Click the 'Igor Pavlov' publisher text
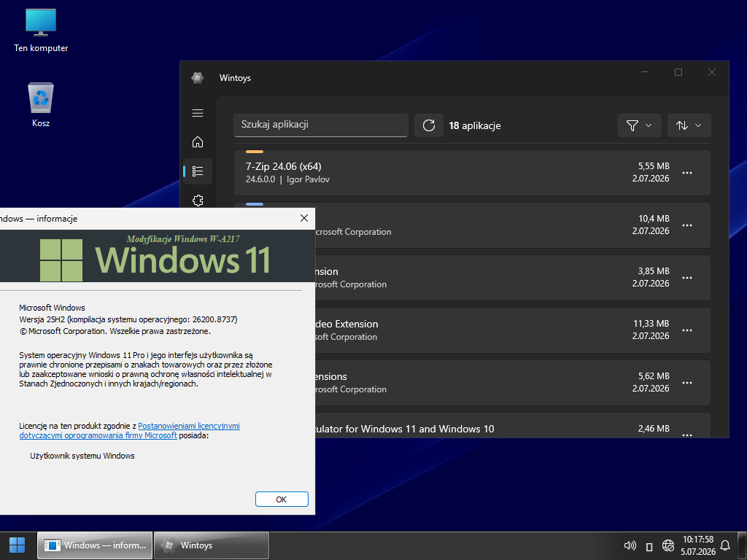 [308, 179]
